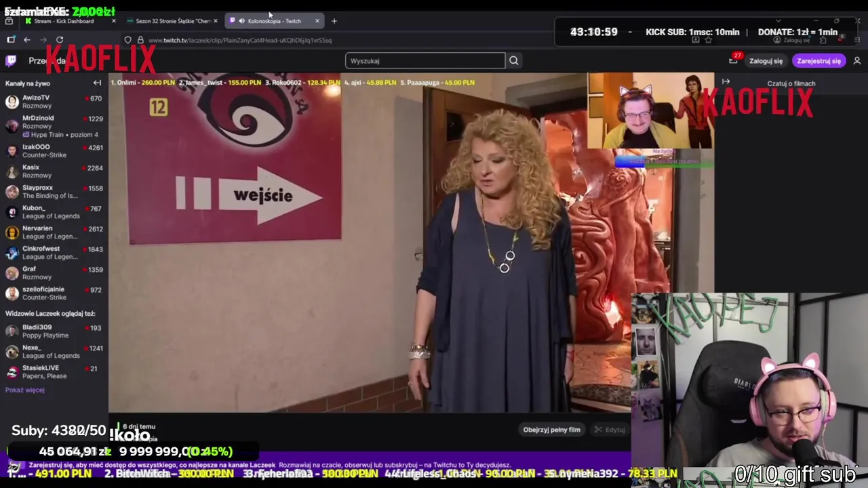This screenshot has width=868, height=488.
Task: Close the Stream - Kick Dashboard tab
Action: [x=113, y=21]
